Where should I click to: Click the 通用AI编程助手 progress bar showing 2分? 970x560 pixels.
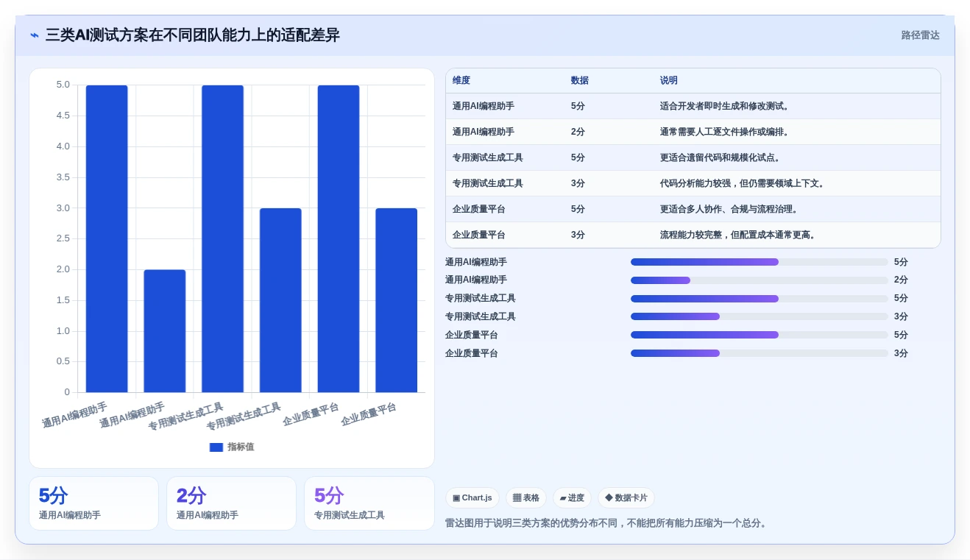[760, 280]
